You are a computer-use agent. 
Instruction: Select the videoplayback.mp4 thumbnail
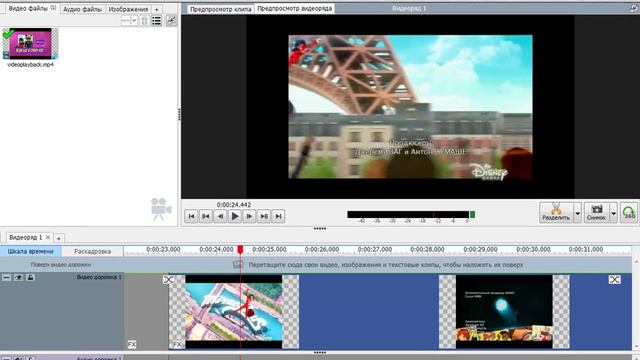[x=30, y=44]
